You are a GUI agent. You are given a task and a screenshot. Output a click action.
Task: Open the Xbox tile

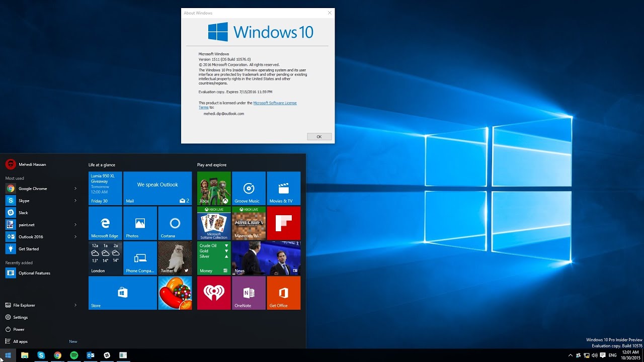pyautogui.click(x=214, y=189)
